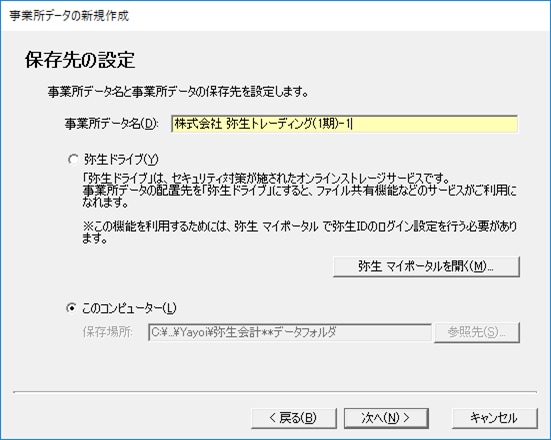Click the instruction text 事業所データ名と事業所データの保存先を設定します
This screenshot has width=551, height=440.
point(178,92)
